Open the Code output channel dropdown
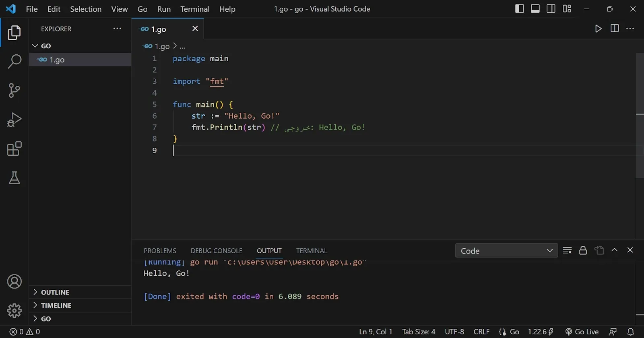This screenshot has height=338, width=644. pos(506,250)
